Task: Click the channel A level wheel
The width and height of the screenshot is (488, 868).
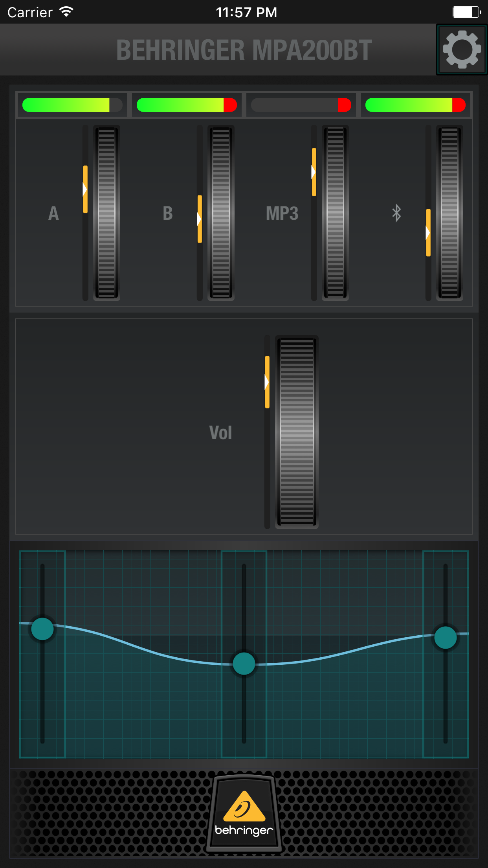Action: click(x=106, y=213)
